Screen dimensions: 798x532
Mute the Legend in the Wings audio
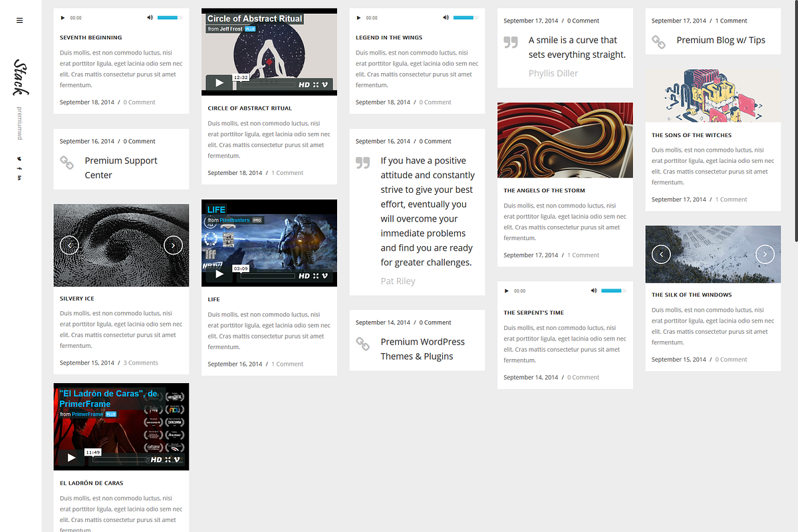tap(446, 18)
